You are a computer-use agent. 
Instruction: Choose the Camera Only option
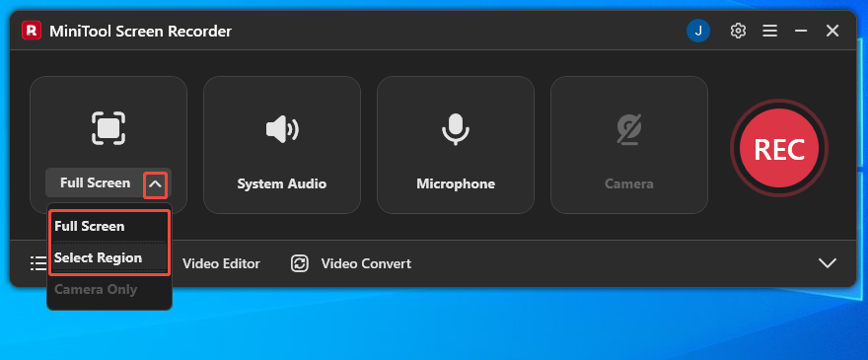coord(109,289)
